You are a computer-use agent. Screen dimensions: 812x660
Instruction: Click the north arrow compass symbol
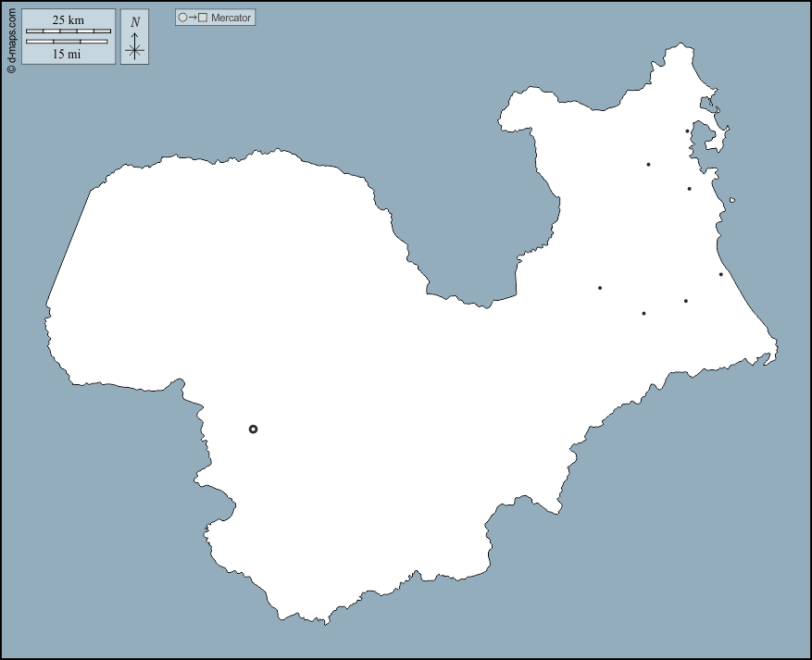(x=135, y=45)
